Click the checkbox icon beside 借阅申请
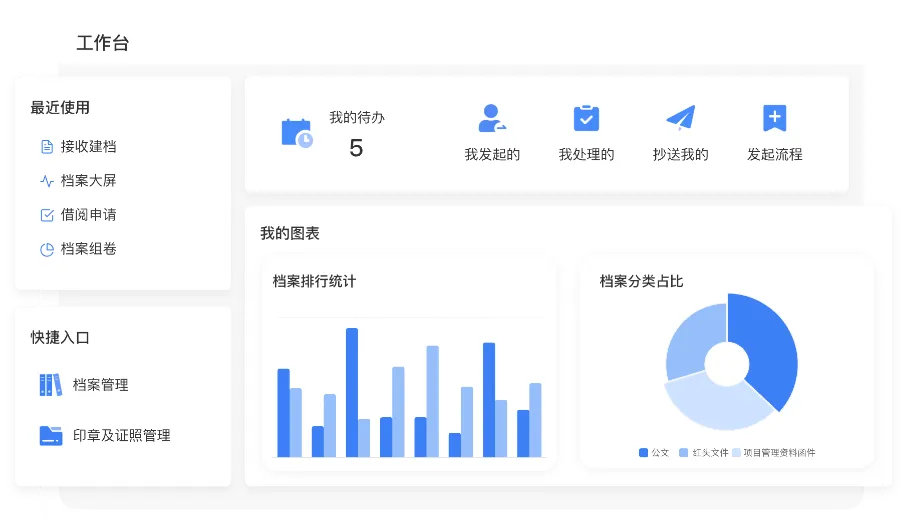 coord(47,215)
